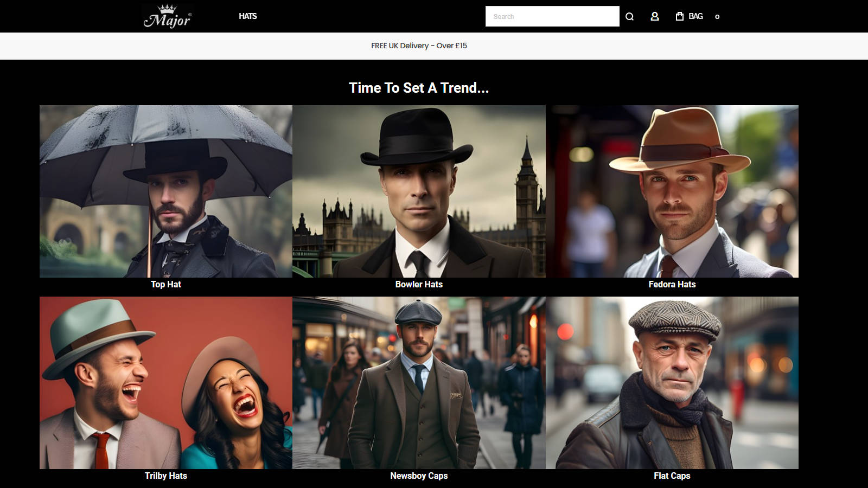Click the Bowler Hats label link

pos(419,284)
